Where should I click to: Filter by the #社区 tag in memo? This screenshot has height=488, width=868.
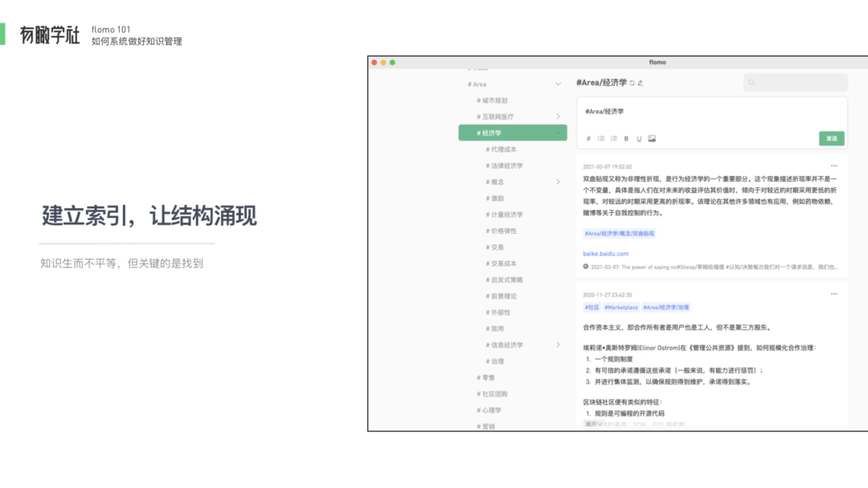pos(592,307)
